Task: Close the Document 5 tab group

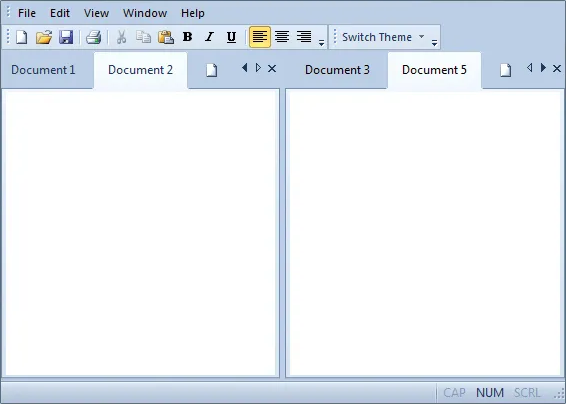Action: click(557, 68)
